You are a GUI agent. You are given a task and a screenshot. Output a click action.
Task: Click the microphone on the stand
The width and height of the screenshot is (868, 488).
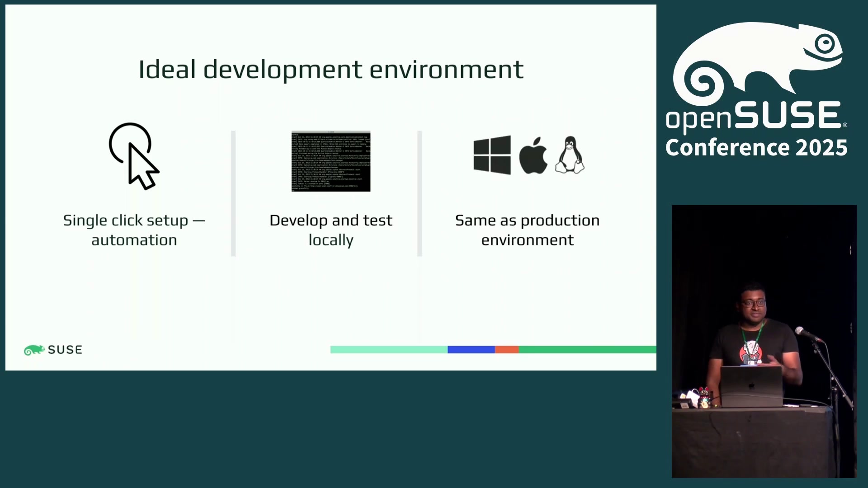tap(808, 334)
